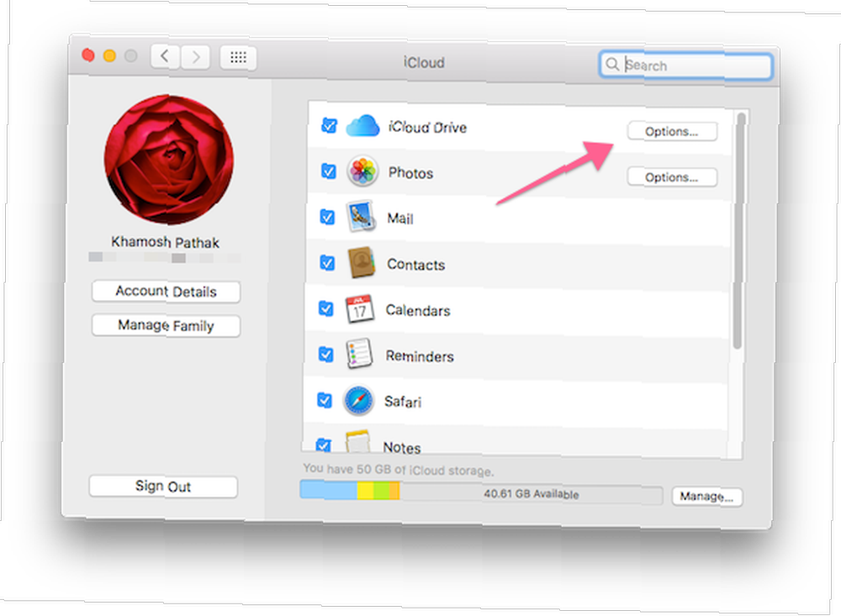The image size is (841, 616).
Task: Click Manage Family button
Action: [166, 325]
